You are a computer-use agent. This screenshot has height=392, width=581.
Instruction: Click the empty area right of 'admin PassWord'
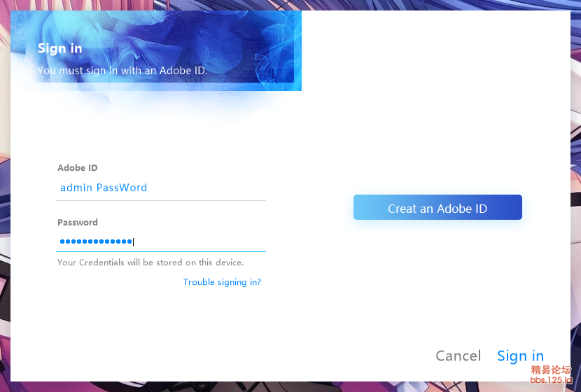210,188
